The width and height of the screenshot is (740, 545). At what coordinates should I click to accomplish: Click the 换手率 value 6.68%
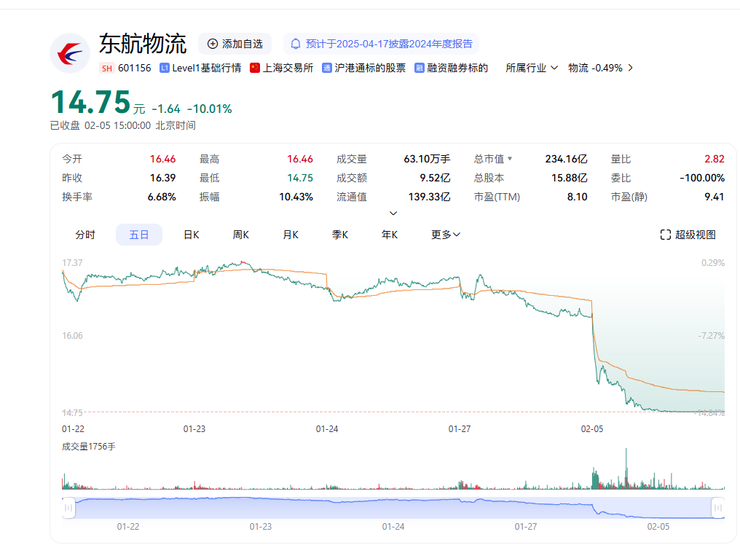162,197
